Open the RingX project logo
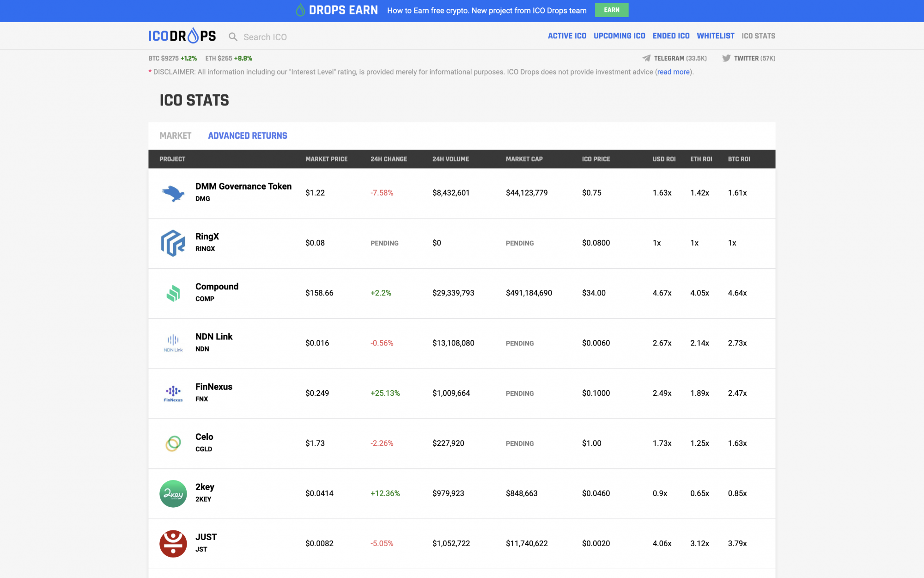Screen dimensions: 924x578 tap(173, 243)
